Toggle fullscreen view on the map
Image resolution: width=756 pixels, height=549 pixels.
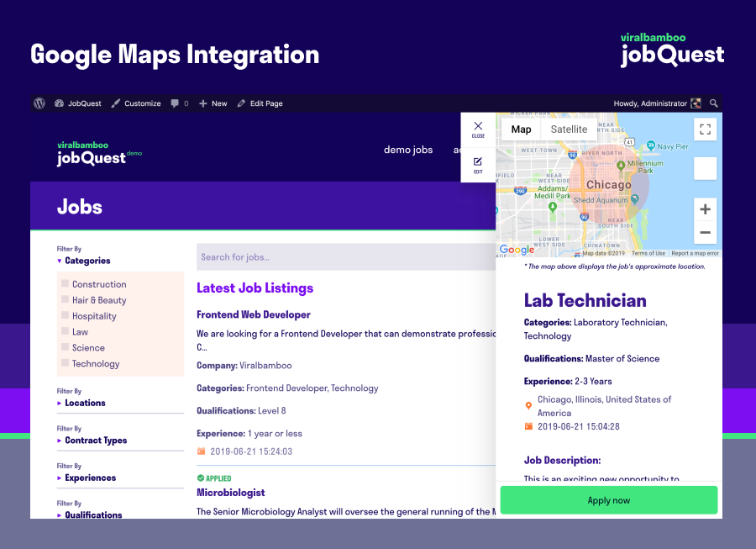(x=706, y=129)
